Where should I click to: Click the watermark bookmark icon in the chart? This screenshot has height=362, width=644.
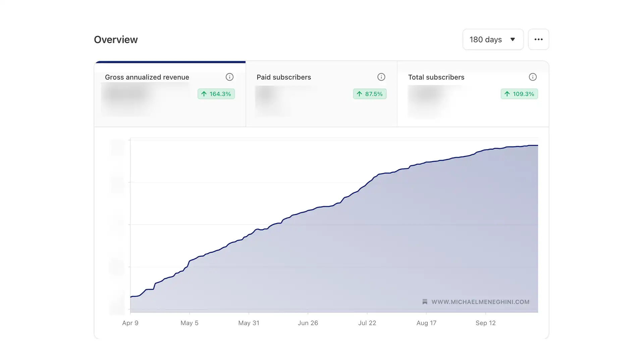coord(425,302)
